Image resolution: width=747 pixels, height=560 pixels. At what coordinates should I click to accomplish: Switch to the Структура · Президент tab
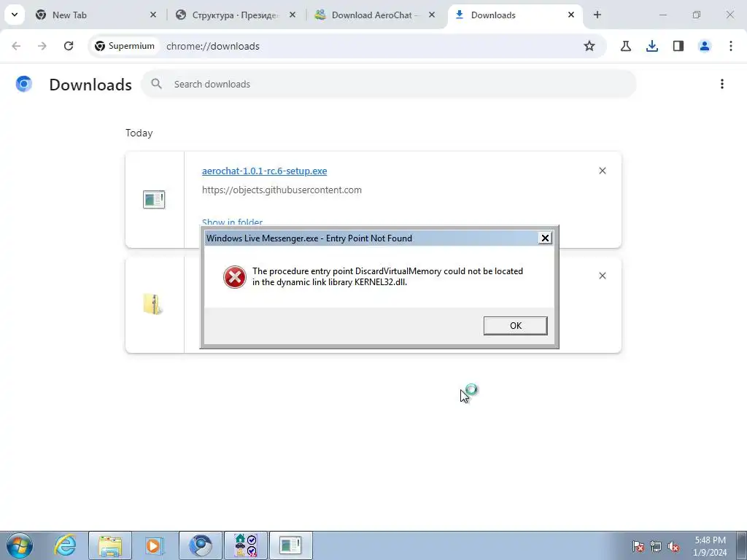tap(235, 15)
